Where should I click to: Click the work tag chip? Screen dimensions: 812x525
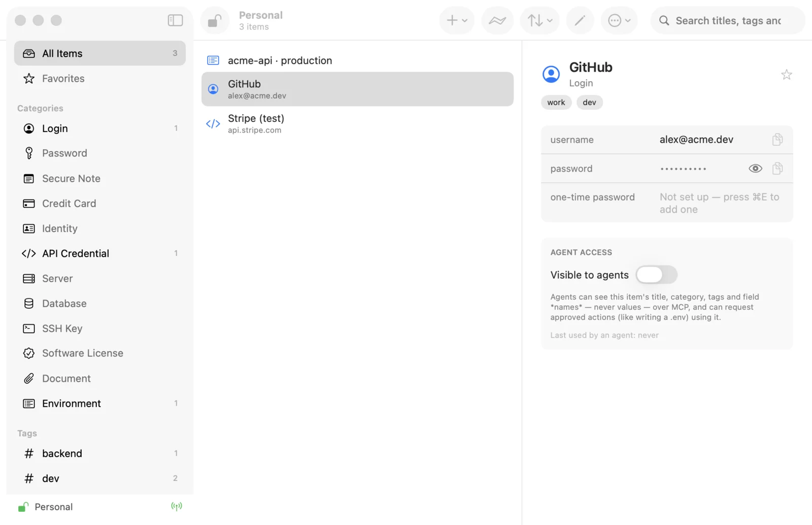556,103
